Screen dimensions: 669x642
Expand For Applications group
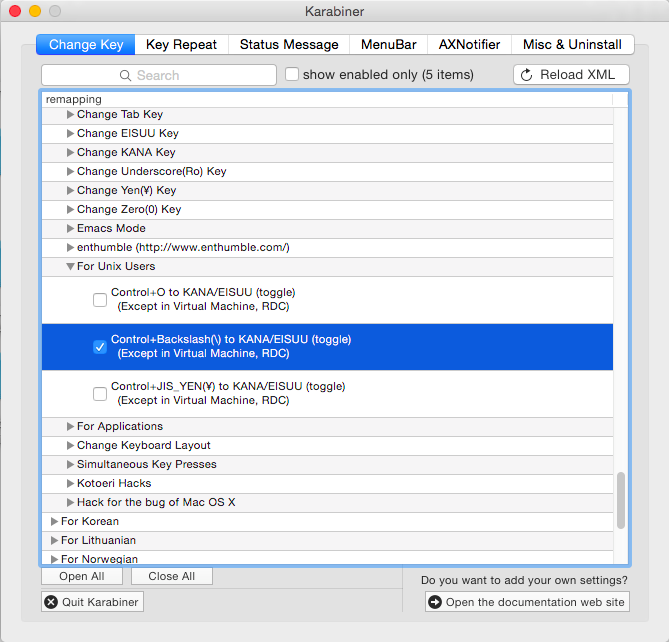click(70, 426)
